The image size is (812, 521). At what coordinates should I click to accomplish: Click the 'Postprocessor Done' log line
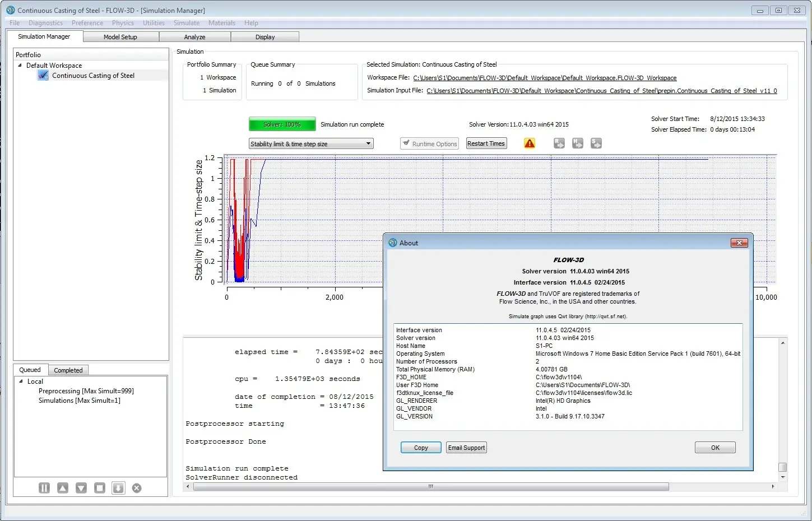[x=226, y=441]
